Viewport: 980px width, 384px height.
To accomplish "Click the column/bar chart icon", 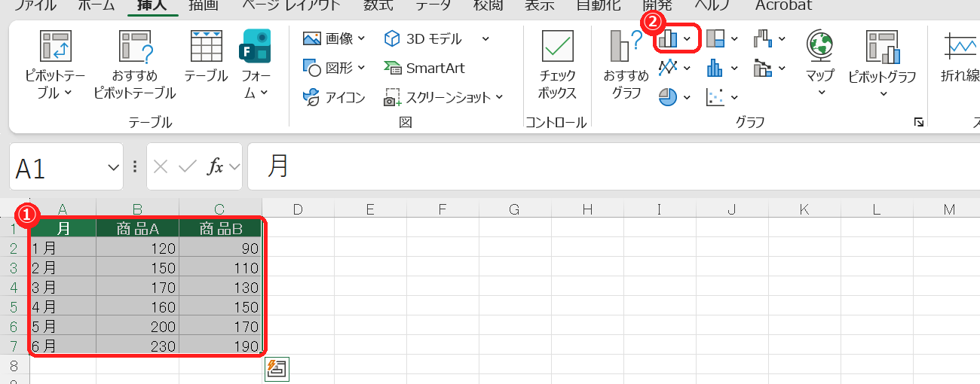I will click(668, 38).
